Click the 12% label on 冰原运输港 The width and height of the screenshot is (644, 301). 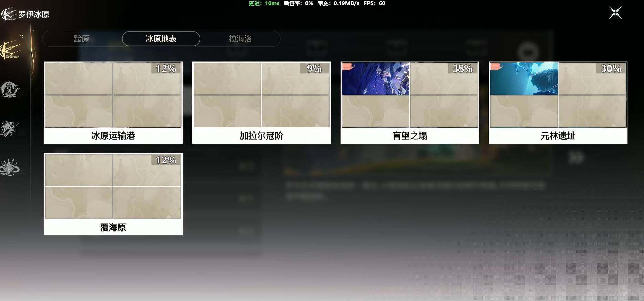166,68
